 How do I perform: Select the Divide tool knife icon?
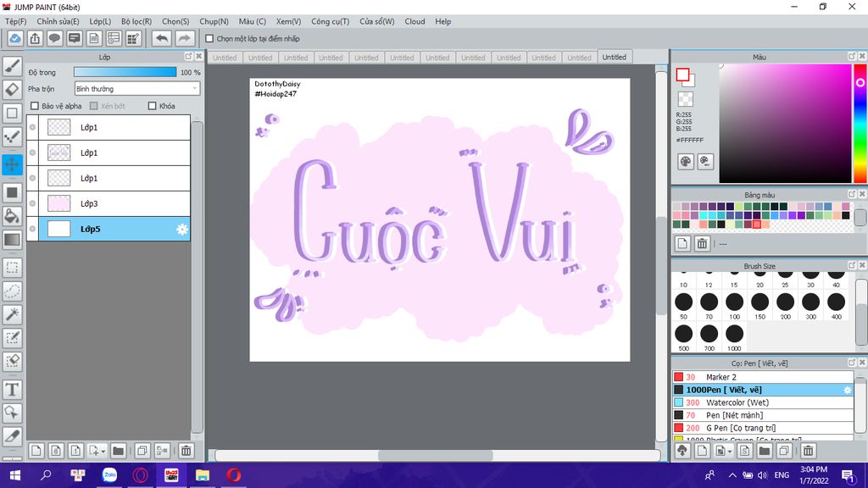click(12, 436)
